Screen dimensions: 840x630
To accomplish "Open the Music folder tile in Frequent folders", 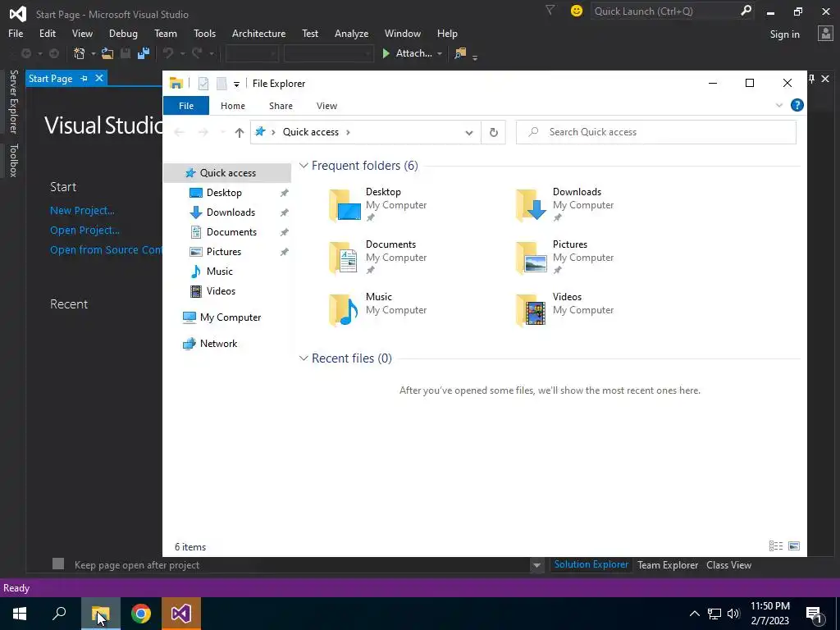I will click(378, 309).
